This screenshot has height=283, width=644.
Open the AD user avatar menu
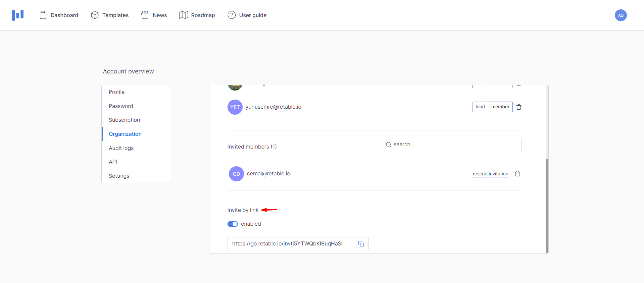621,15
